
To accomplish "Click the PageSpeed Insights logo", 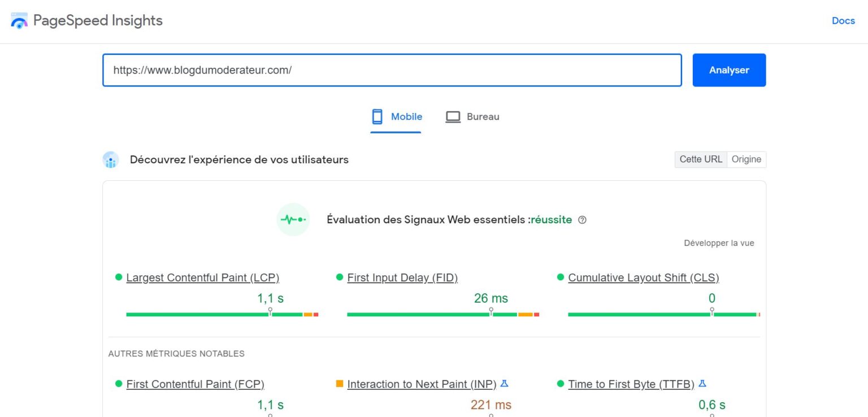I will [19, 20].
